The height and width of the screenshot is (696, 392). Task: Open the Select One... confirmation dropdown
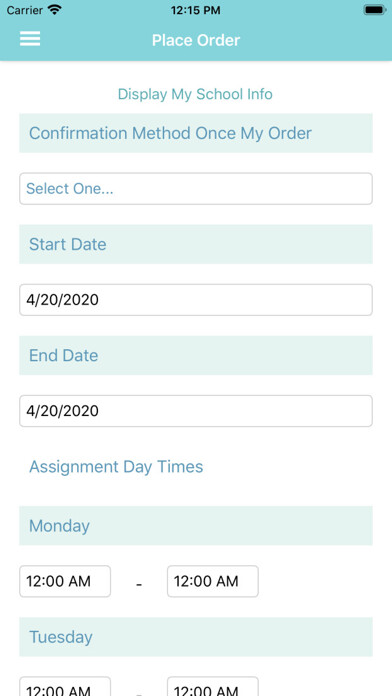(196, 189)
